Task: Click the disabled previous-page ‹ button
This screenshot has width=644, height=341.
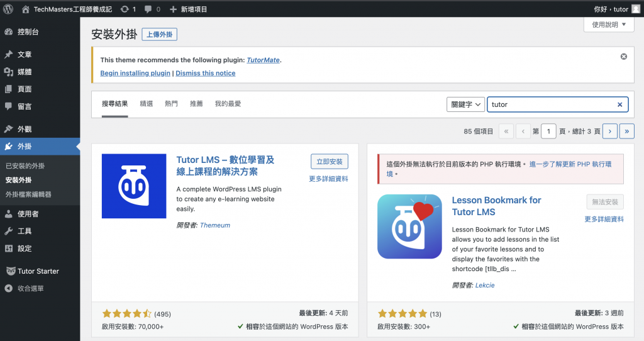Action: coord(523,131)
